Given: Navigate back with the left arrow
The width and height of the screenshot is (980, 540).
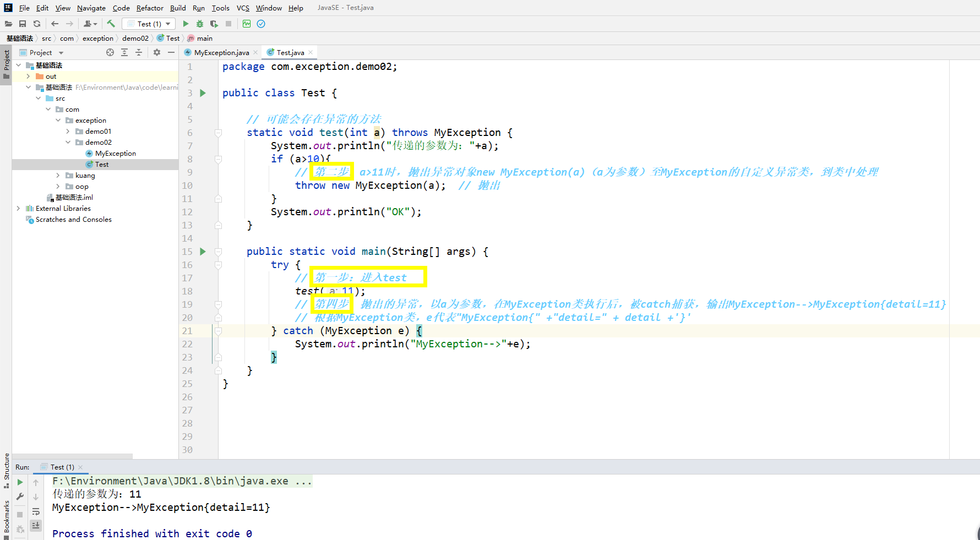Looking at the screenshot, I should [55, 24].
